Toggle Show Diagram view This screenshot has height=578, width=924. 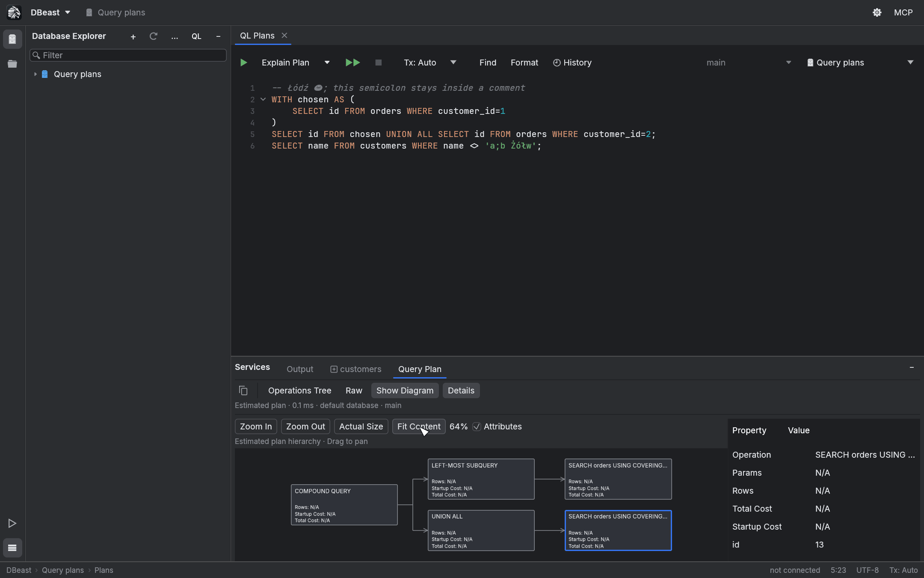[x=405, y=390]
